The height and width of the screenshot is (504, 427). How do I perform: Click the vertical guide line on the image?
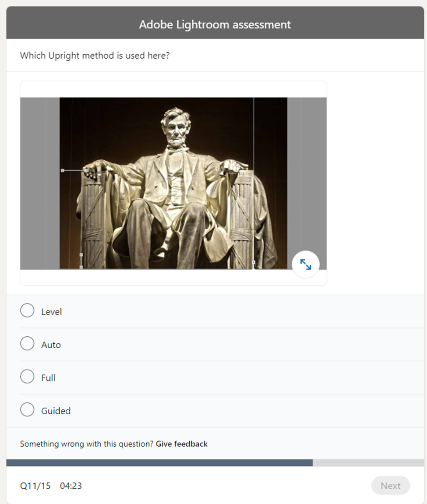253,175
